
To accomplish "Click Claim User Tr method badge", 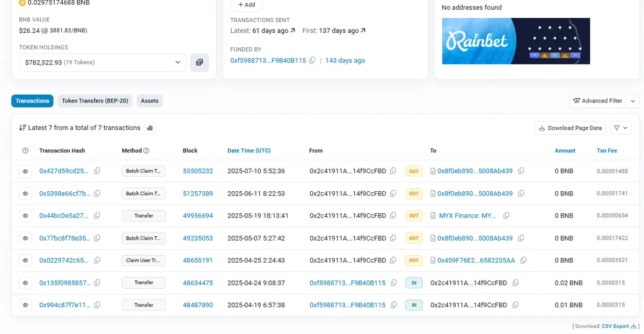I will (144, 260).
